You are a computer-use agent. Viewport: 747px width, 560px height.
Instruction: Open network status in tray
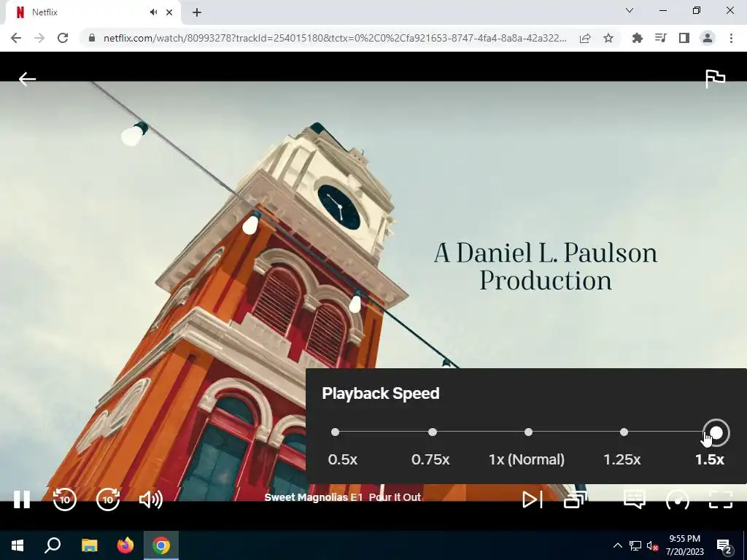click(635, 545)
